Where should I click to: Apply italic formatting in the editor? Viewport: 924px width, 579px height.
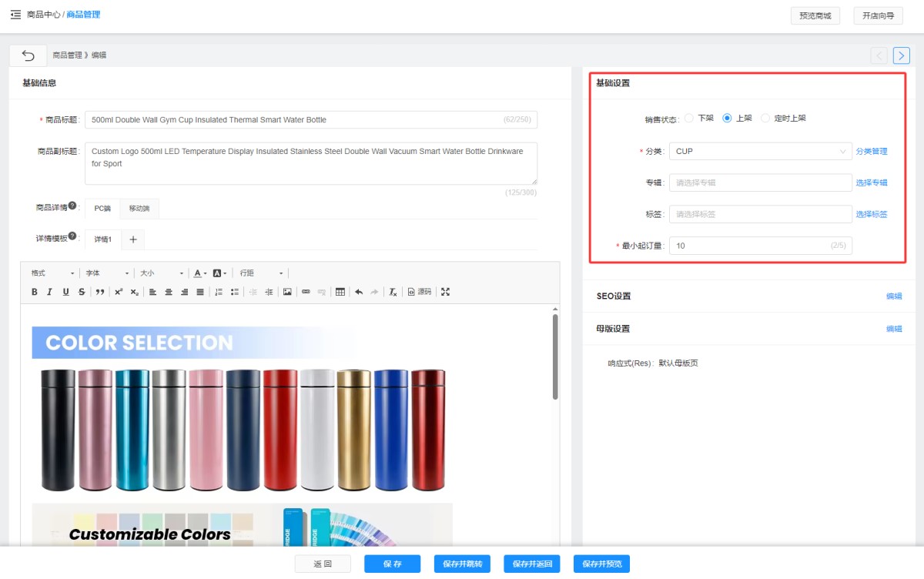[49, 292]
